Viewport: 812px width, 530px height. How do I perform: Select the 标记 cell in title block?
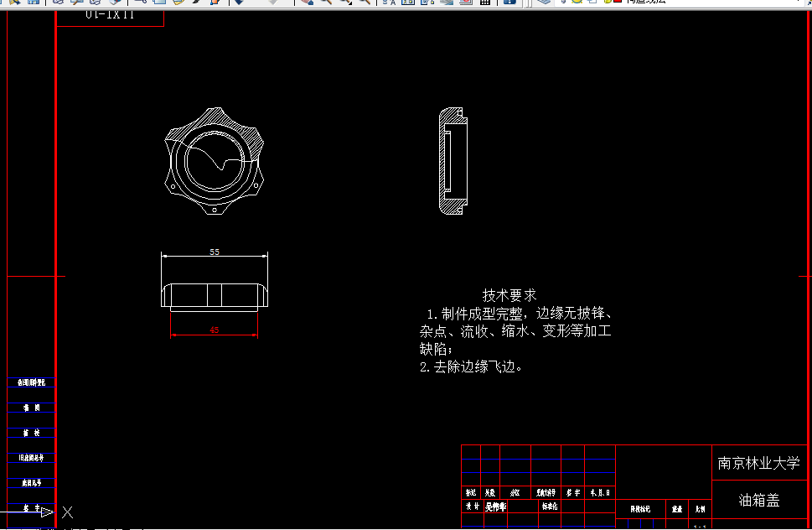471,493
